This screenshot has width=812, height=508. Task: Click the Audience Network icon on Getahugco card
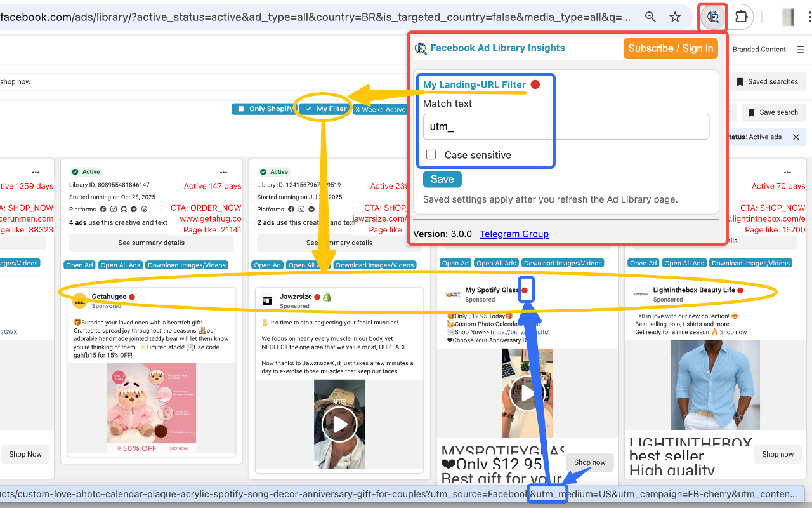click(124, 209)
